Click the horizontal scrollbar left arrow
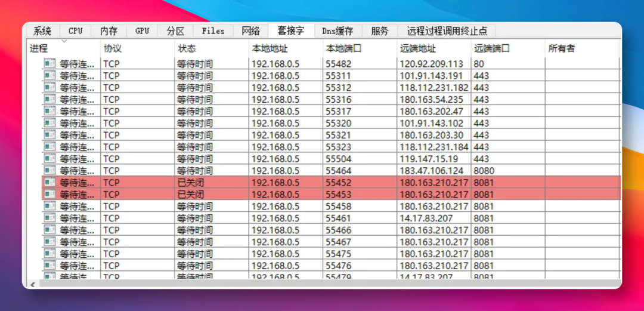Viewport: 644px width, 311px height. click(x=32, y=284)
